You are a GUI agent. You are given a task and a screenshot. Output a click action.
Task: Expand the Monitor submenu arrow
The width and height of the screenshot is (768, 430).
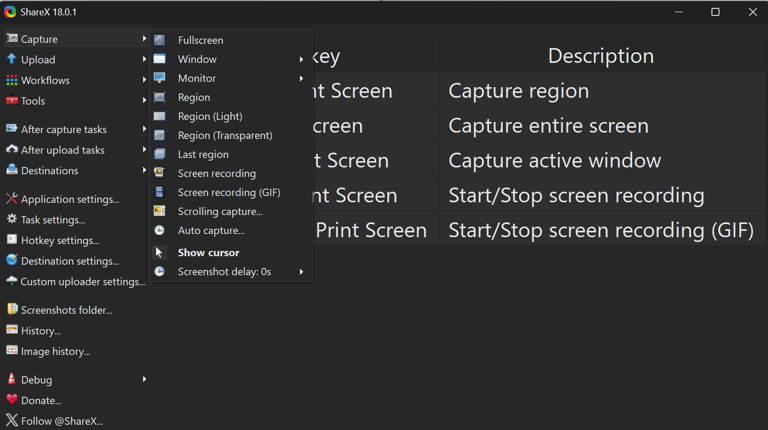tap(301, 78)
